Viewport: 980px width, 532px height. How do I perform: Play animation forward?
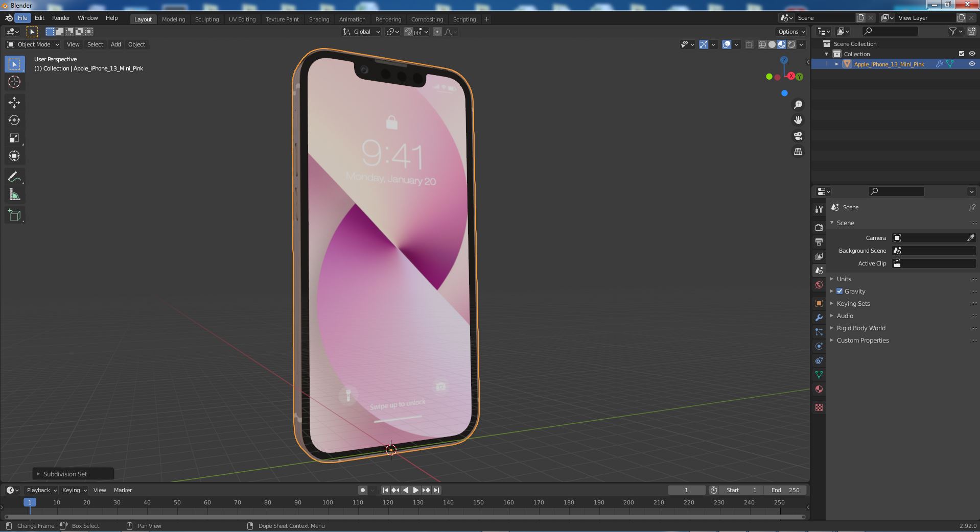[x=415, y=490]
